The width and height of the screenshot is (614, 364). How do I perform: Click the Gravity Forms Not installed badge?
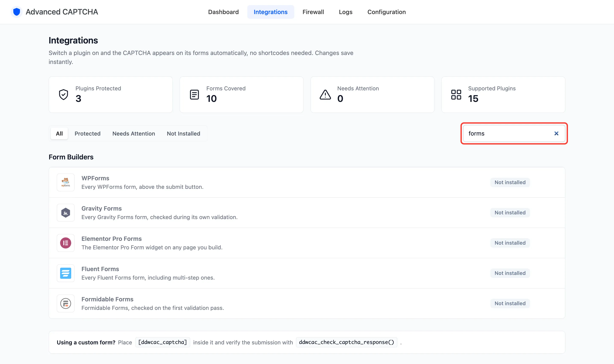tap(510, 213)
